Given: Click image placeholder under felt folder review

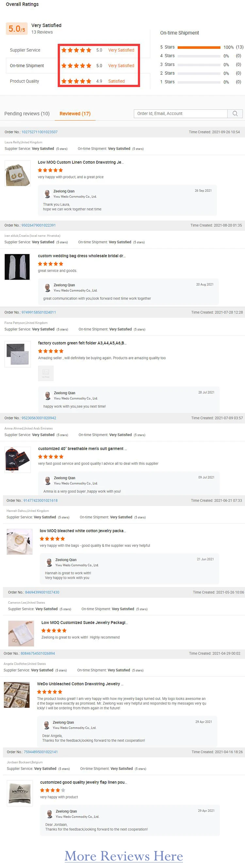Looking at the screenshot, I should click(46, 373).
